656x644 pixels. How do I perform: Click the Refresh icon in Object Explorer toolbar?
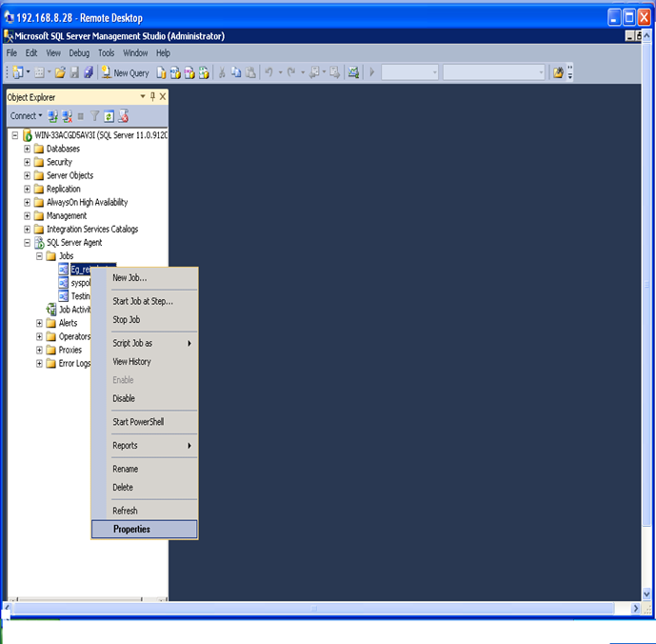point(109,116)
